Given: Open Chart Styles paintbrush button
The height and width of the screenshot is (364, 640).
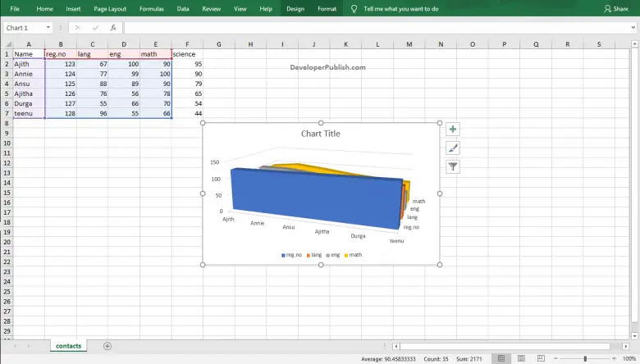Looking at the screenshot, I should (453, 148).
